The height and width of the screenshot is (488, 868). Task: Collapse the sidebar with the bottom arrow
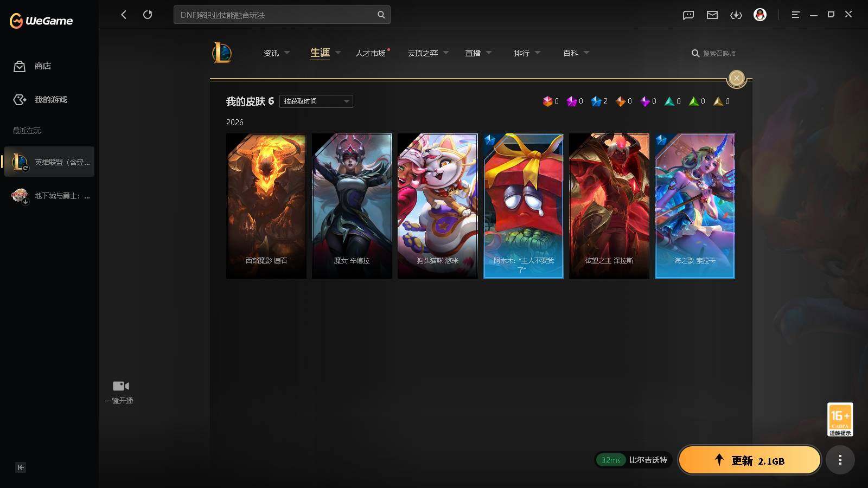[21, 467]
